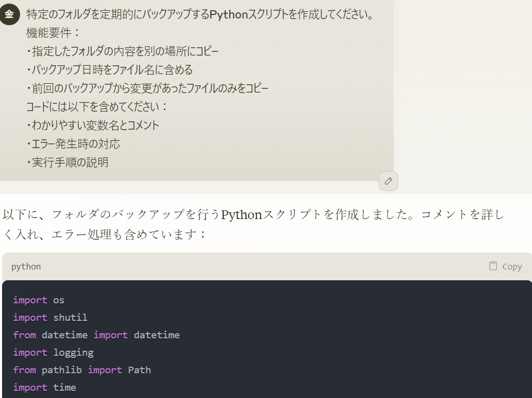The width and height of the screenshot is (532, 398).
Task: Click the prompt line starting "特定のフォルダを"
Action: [x=200, y=14]
